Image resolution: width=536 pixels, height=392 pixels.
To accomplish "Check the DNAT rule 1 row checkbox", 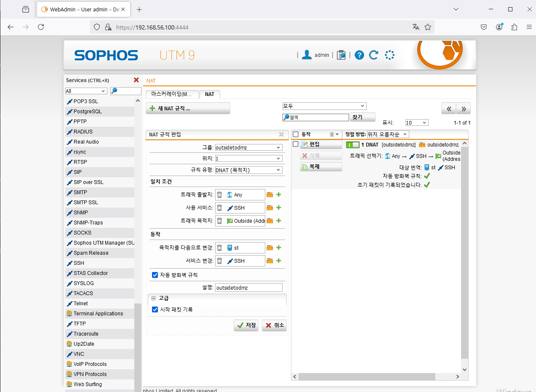I will point(296,144).
